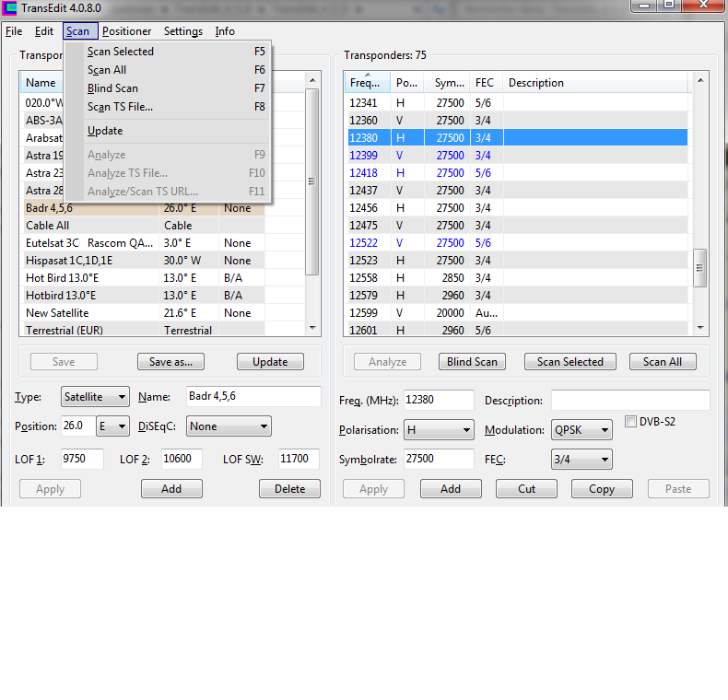
Task: Delete the selected satellite entry
Action: click(289, 489)
